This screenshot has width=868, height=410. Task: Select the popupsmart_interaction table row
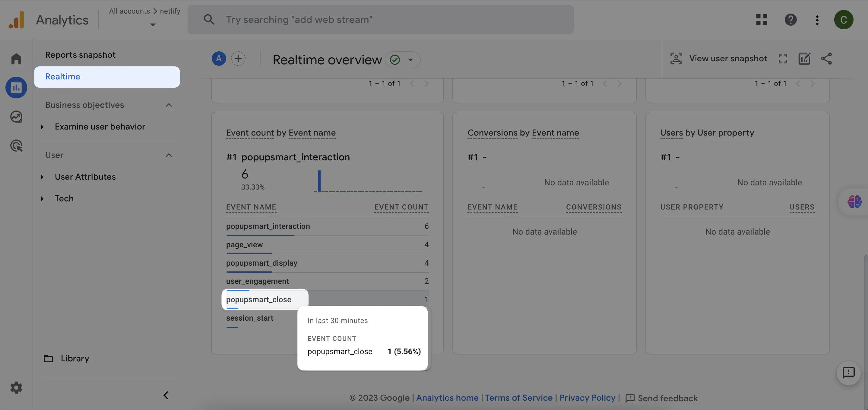click(327, 226)
